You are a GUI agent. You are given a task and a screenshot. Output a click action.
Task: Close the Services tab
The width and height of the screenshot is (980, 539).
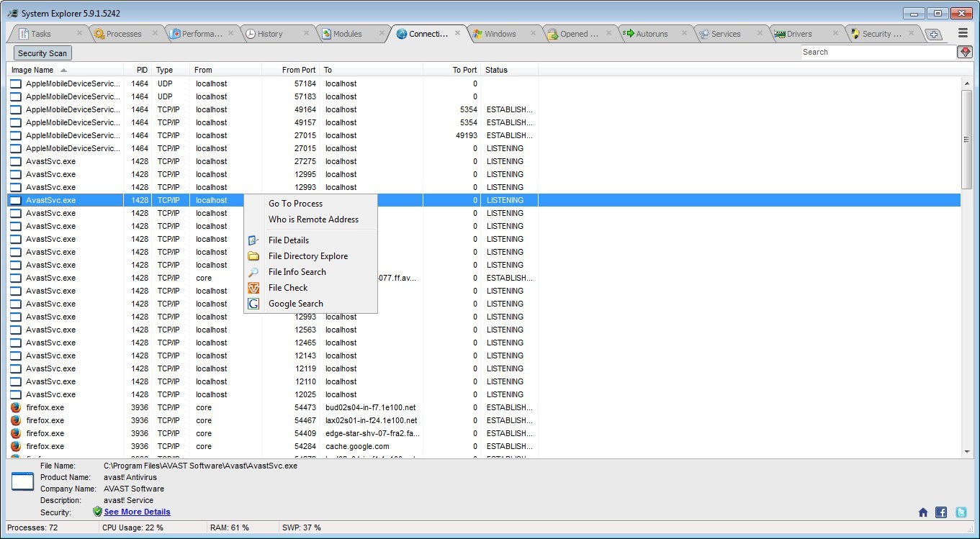point(760,33)
